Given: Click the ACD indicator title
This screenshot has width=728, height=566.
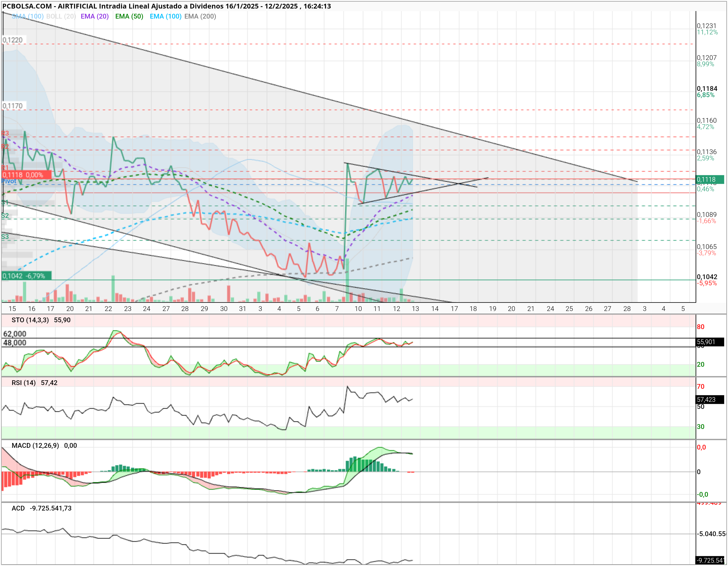Looking at the screenshot, I should [18, 508].
